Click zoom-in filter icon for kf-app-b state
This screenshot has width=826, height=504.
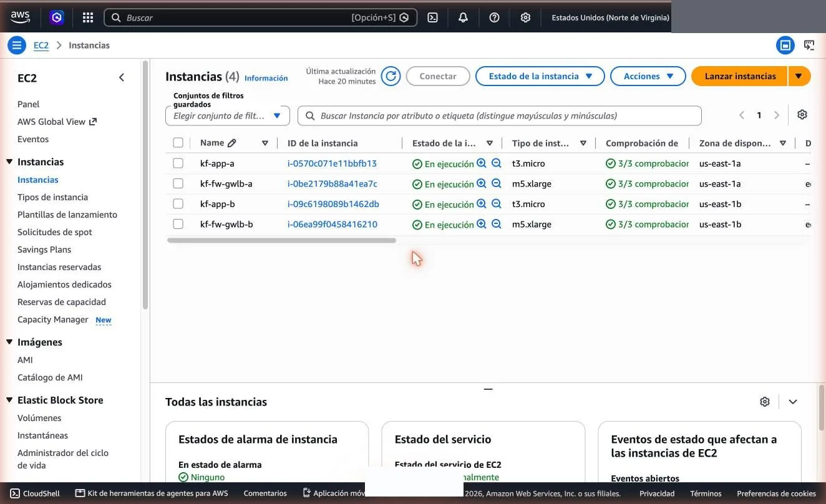[x=482, y=204]
